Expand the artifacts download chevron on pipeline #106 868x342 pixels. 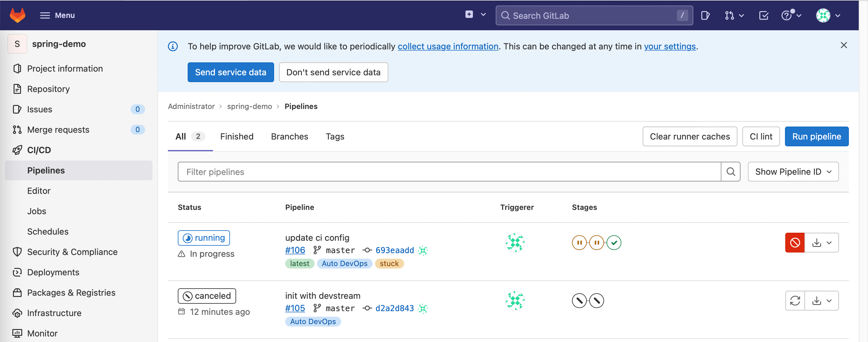[829, 242]
